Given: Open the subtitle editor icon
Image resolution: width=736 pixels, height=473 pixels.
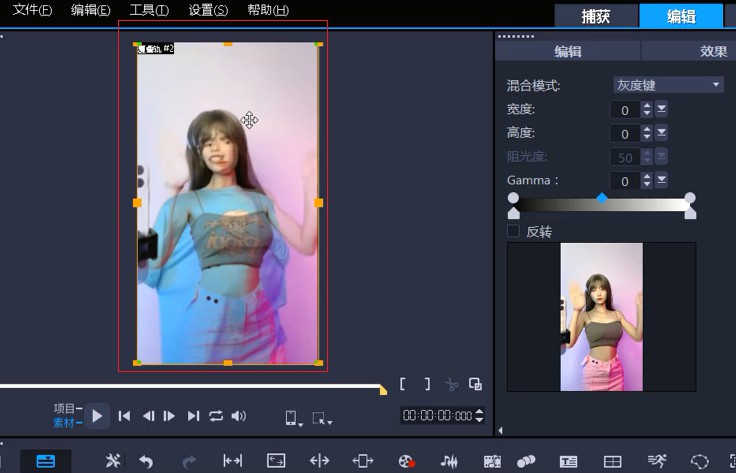Looking at the screenshot, I should (x=568, y=461).
